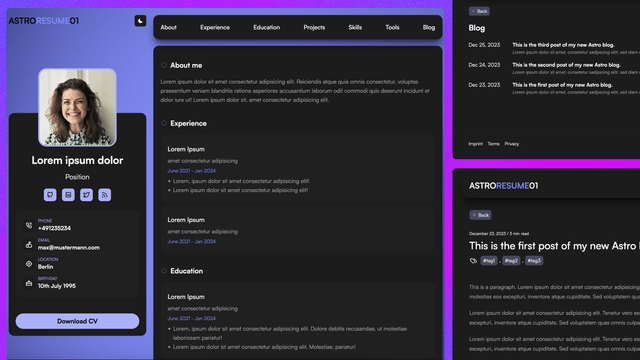Select the #tag2 tag chip
The width and height of the screenshot is (640, 360).
[511, 260]
